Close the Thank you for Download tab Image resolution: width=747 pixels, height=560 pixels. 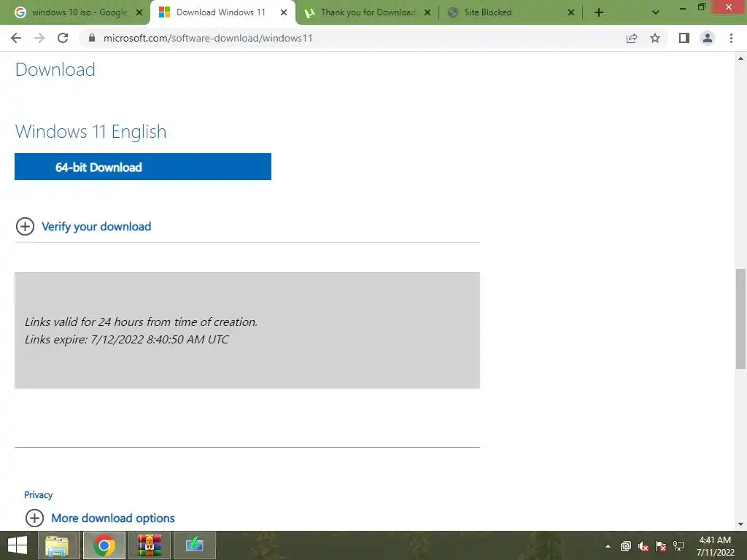427,12
